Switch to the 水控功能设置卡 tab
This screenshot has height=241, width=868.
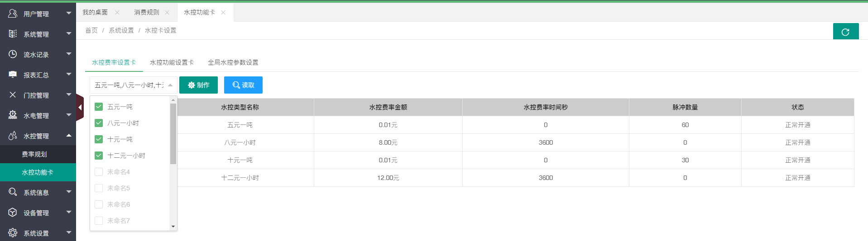click(172, 62)
